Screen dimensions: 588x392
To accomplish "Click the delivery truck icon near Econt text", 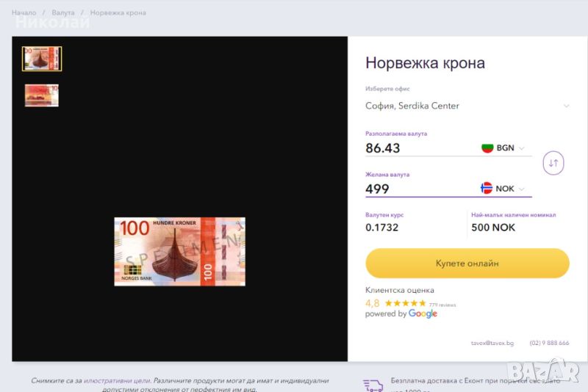I will point(373,385).
